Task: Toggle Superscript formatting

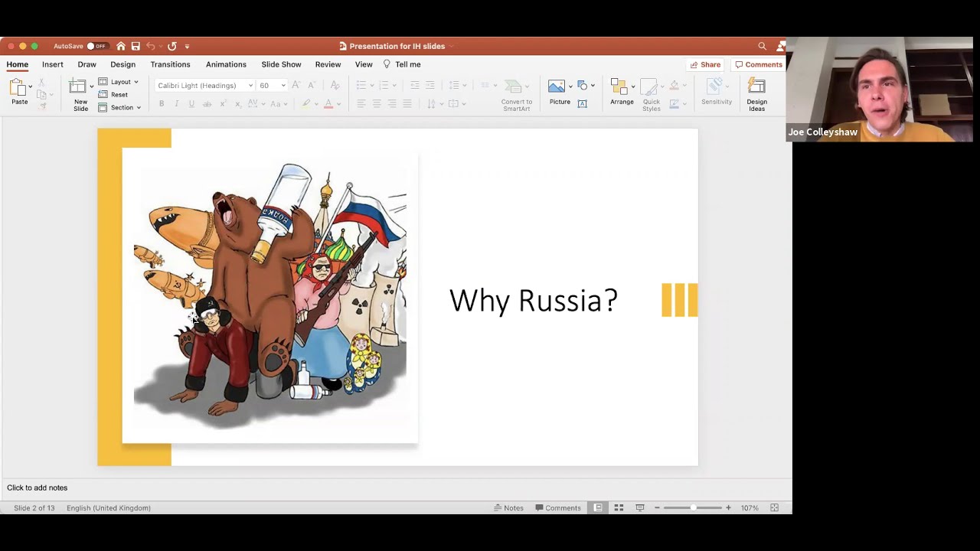Action: point(222,104)
